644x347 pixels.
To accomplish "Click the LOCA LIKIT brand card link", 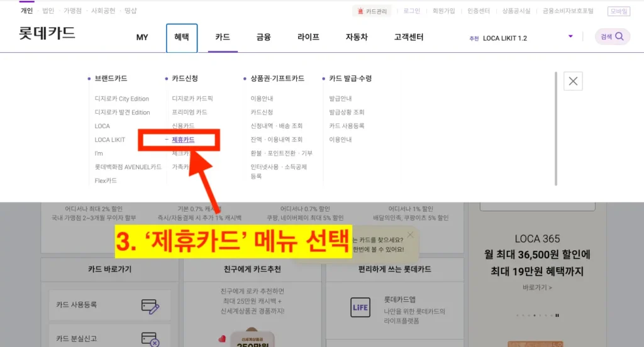I will [109, 140].
